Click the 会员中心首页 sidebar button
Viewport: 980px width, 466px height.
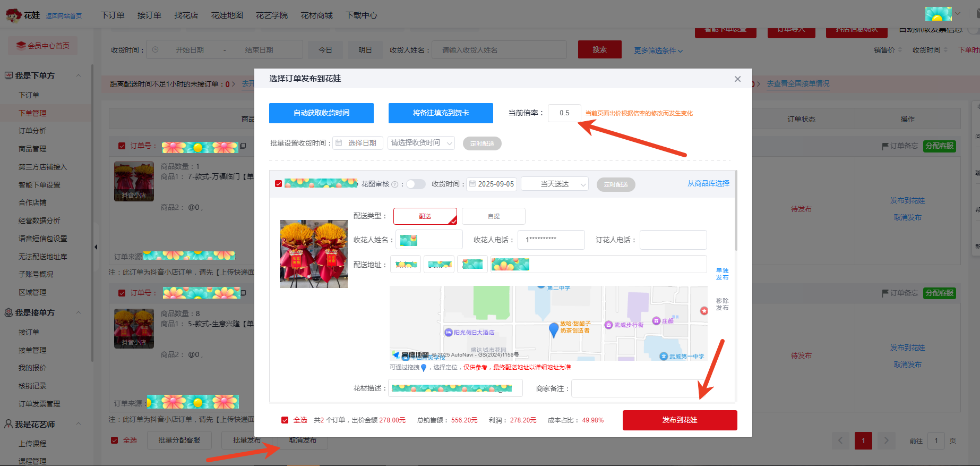[42, 46]
